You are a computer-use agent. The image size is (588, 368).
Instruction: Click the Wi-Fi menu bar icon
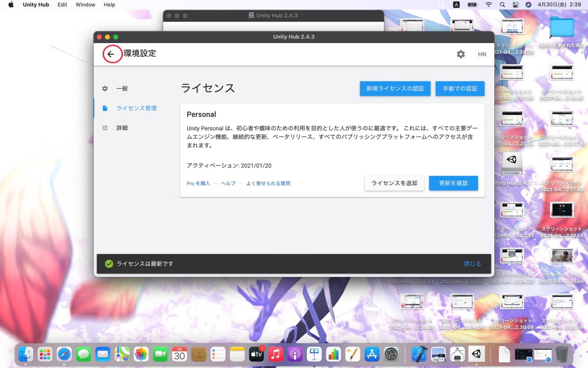(x=488, y=5)
